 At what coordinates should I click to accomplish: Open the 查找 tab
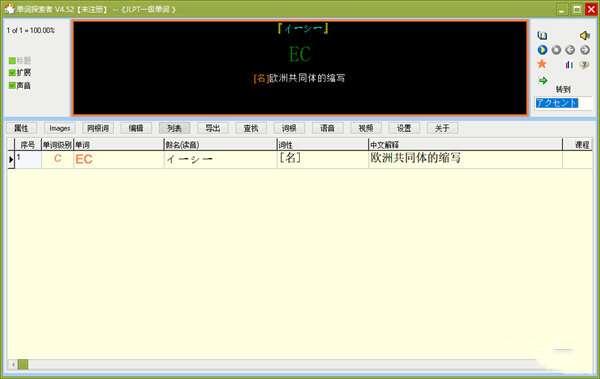click(x=251, y=128)
